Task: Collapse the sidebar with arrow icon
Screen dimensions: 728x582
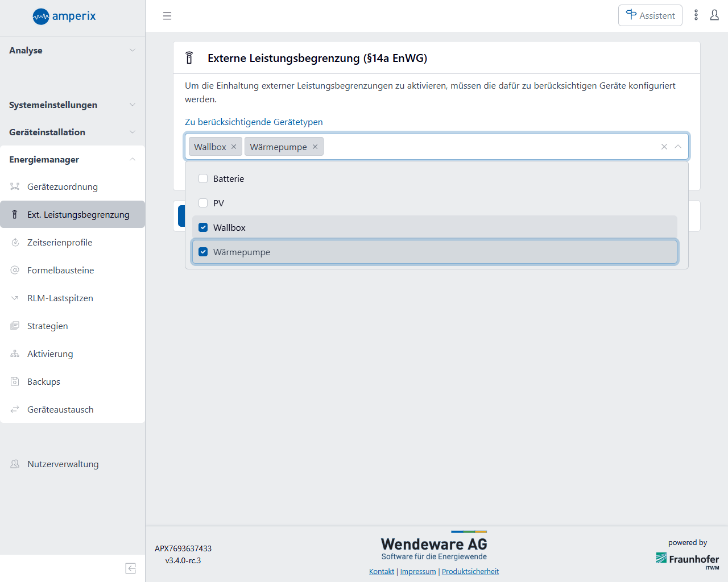Action: pos(131,568)
